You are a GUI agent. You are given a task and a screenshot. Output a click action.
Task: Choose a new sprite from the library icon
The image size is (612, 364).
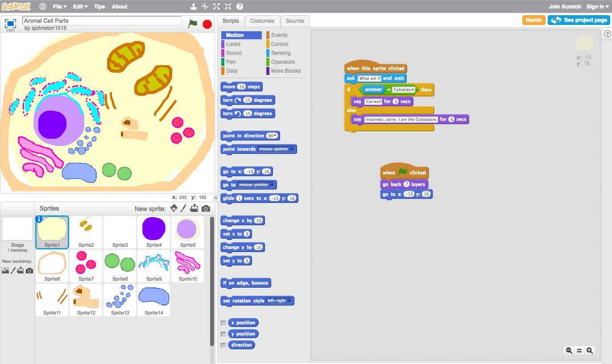(x=174, y=208)
